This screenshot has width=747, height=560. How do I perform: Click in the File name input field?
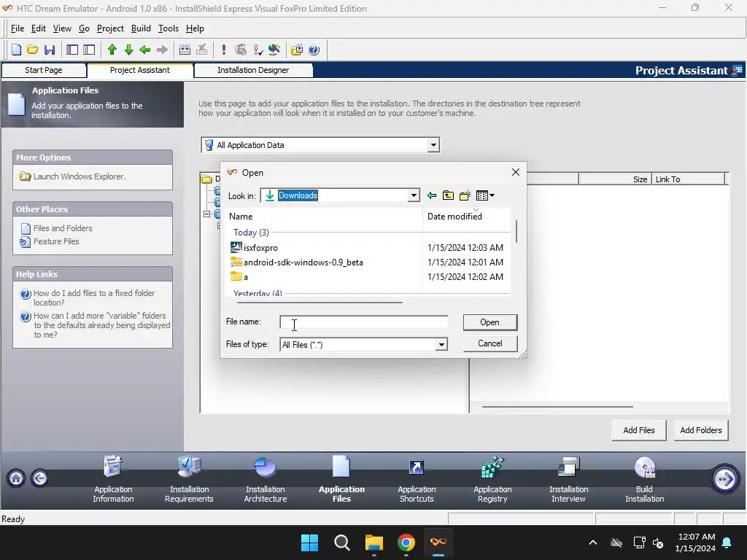363,322
